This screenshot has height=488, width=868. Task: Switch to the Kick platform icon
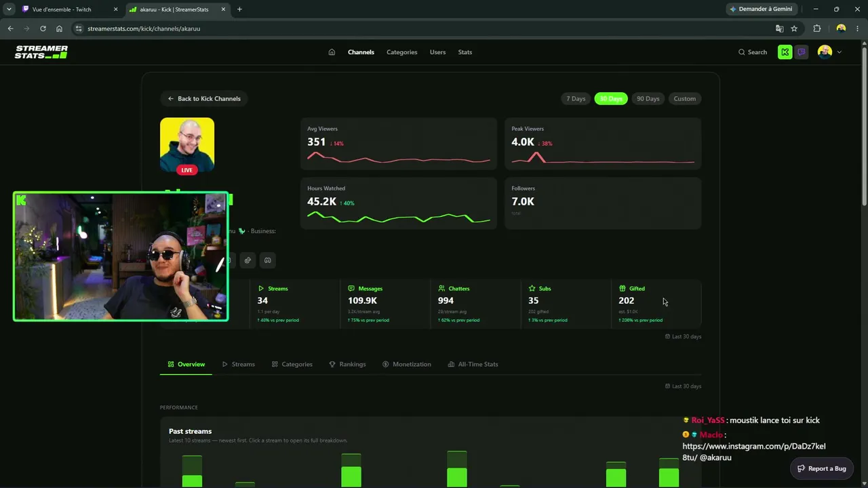coord(785,52)
